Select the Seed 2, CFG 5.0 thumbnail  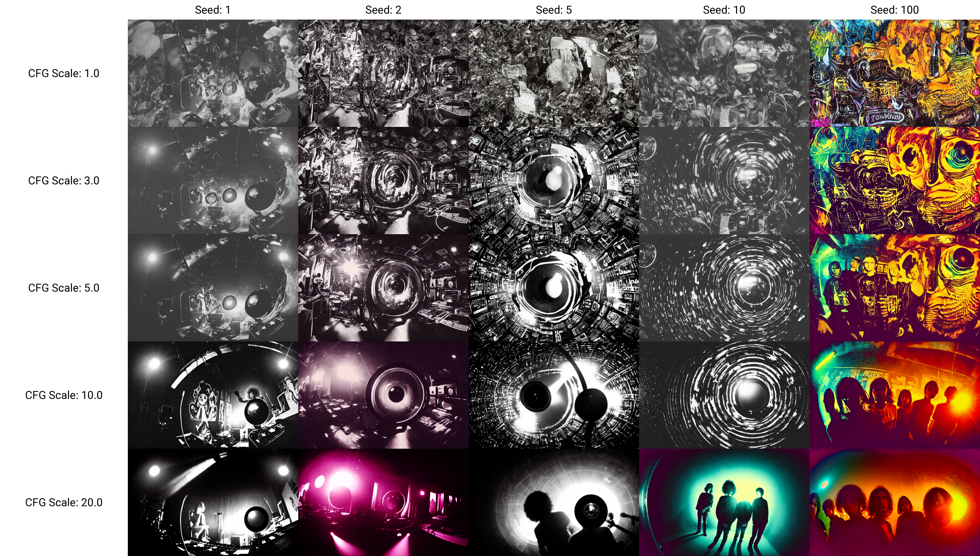(383, 288)
